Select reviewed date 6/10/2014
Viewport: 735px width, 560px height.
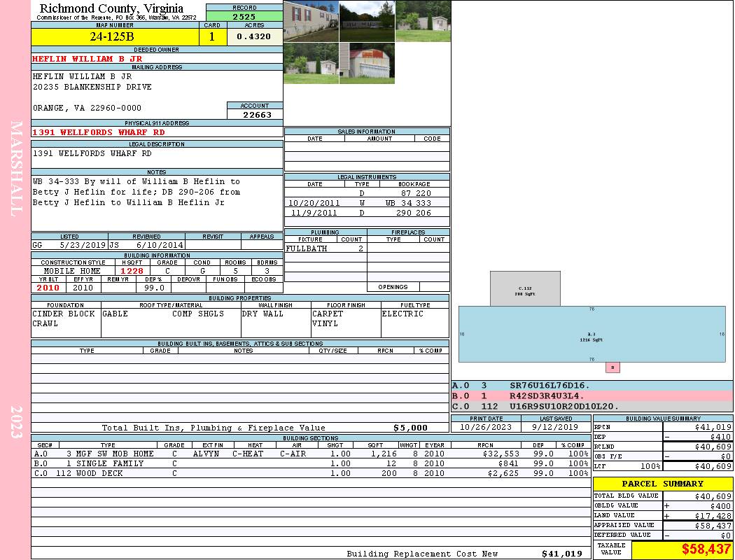tap(160, 245)
